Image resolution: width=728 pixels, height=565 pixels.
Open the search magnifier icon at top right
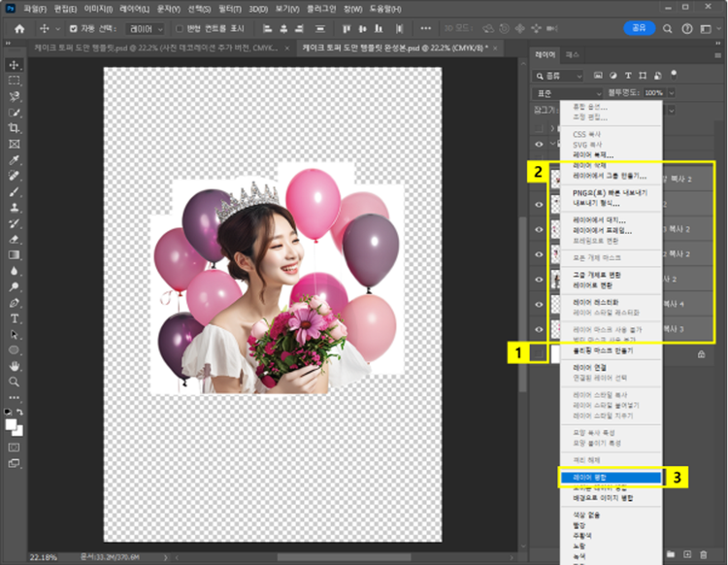tap(669, 28)
